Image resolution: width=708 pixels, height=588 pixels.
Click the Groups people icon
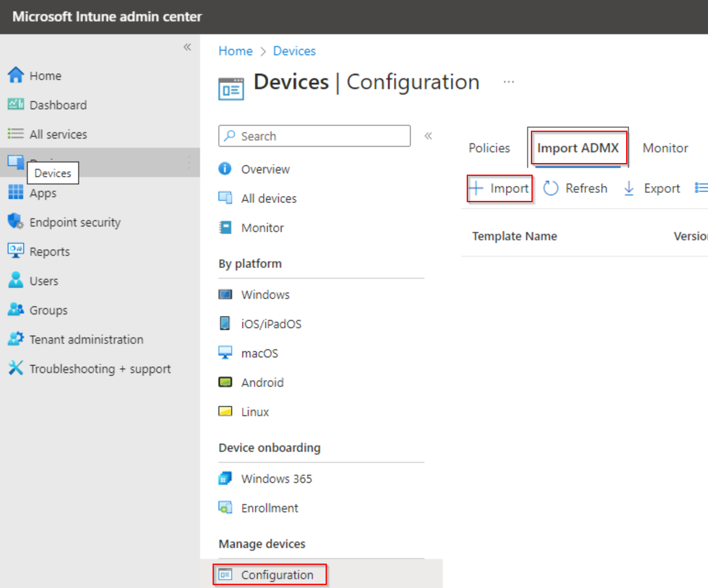16,310
